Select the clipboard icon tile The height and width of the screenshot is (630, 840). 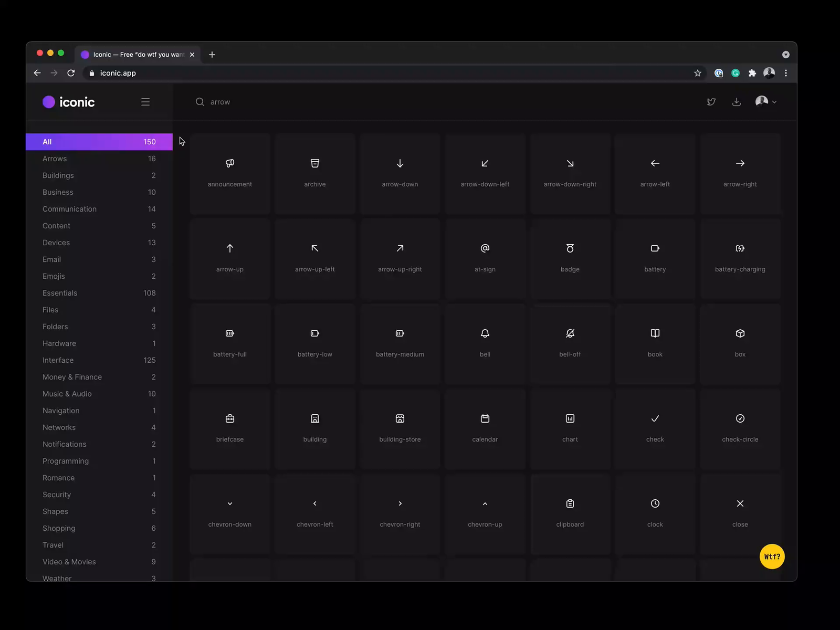pos(570,512)
